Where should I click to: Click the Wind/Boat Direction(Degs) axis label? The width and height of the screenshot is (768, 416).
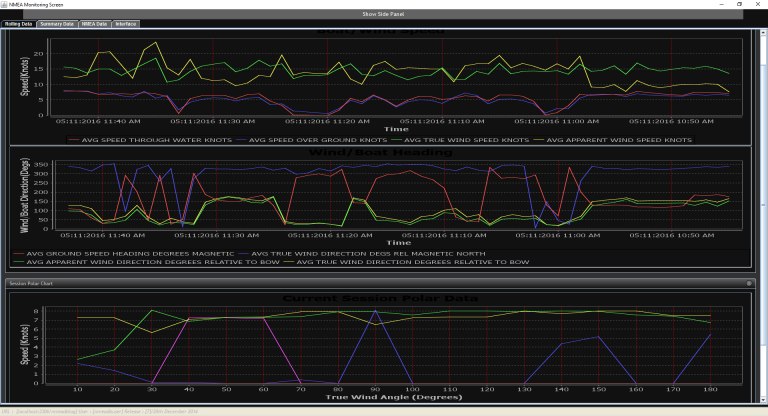pos(24,195)
